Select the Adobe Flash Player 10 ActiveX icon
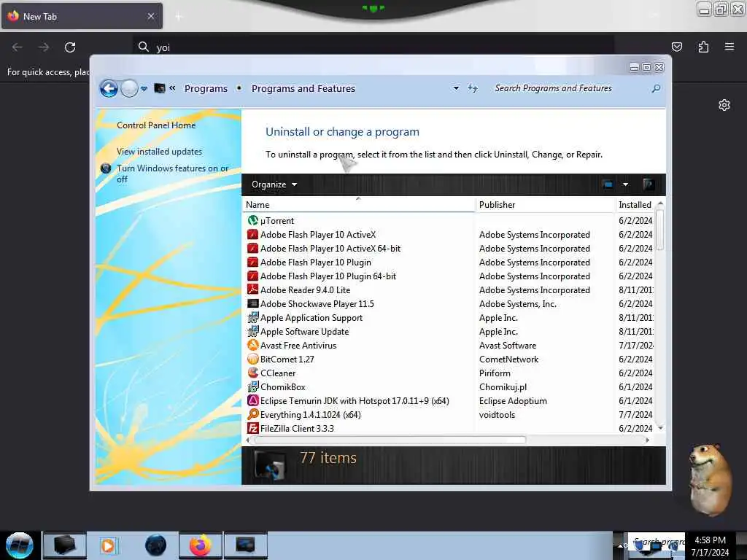Image resolution: width=747 pixels, height=560 pixels. click(253, 234)
